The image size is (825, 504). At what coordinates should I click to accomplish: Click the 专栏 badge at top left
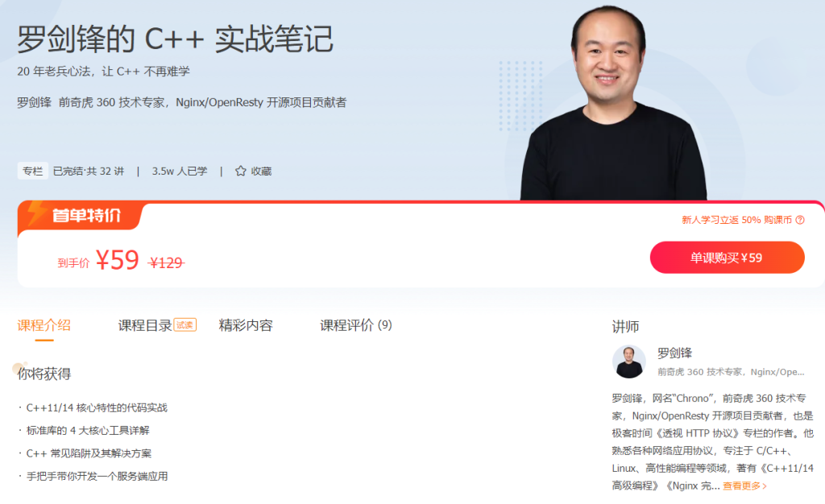pos(31,171)
